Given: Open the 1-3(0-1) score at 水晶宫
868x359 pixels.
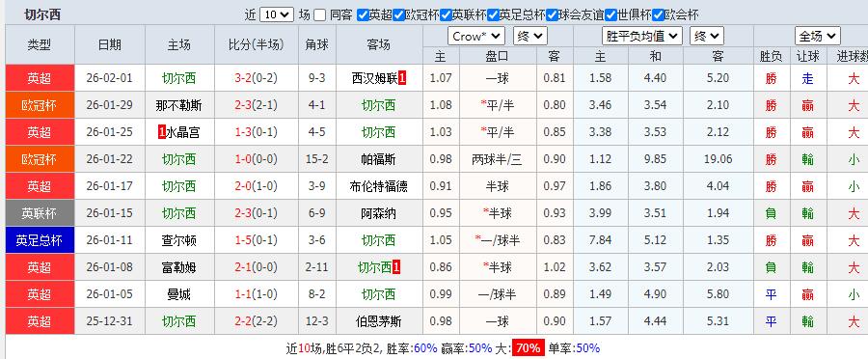Looking at the screenshot, I should coord(256,132).
